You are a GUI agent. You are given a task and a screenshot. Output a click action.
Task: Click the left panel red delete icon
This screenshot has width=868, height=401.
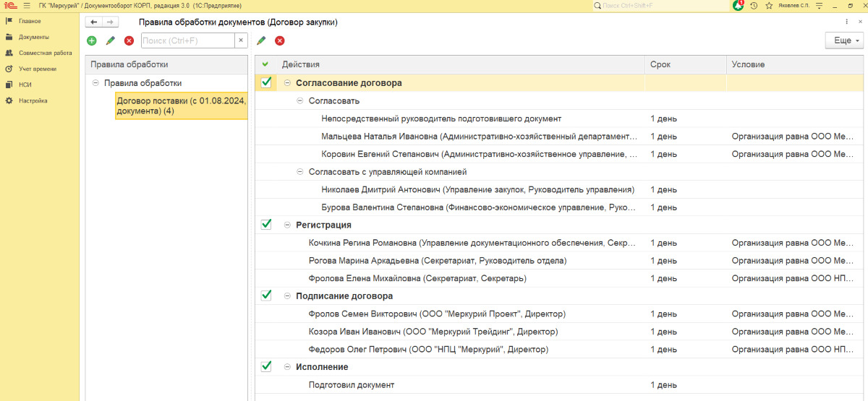(x=129, y=41)
